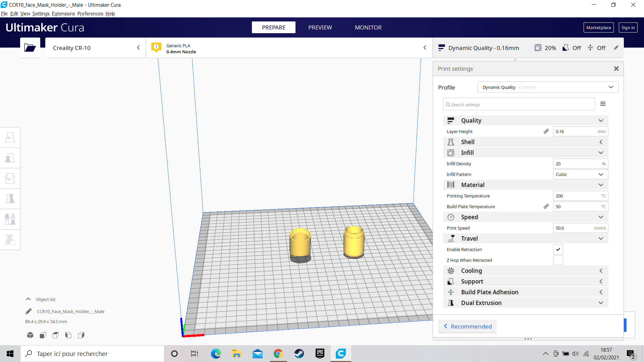Open file with the folder icon
Image resolution: width=644 pixels, height=362 pixels.
pos(30,48)
